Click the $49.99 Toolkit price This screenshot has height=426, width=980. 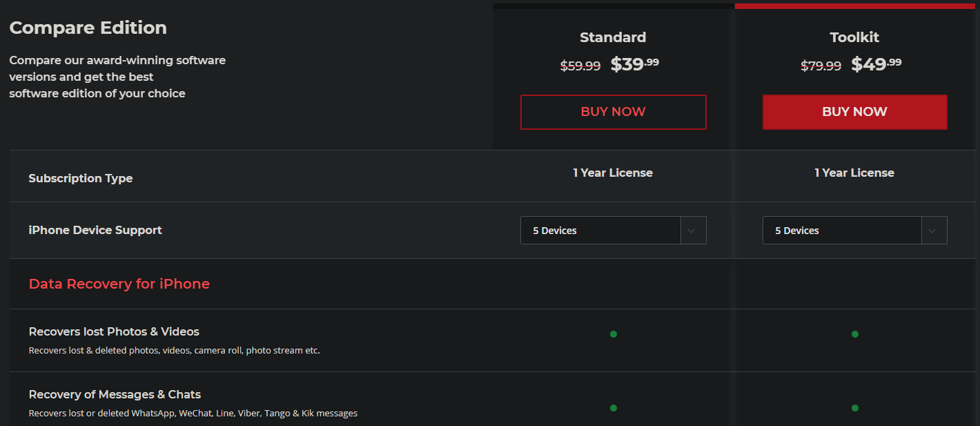click(876, 64)
